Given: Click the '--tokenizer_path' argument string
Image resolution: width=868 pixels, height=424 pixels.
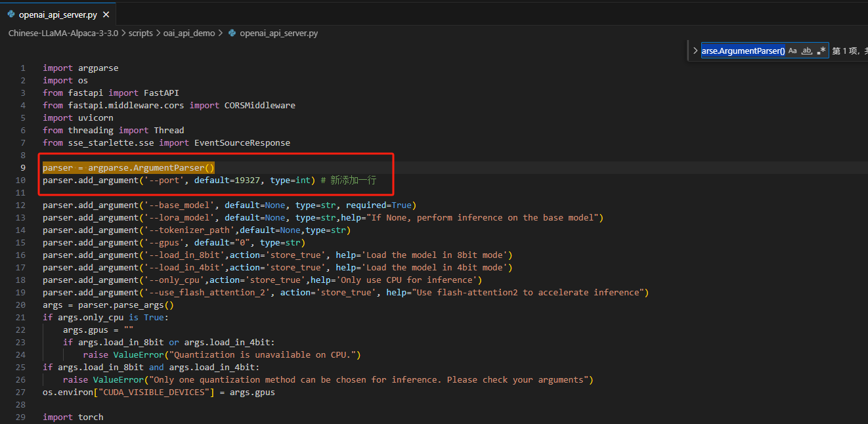Looking at the screenshot, I should pos(189,230).
